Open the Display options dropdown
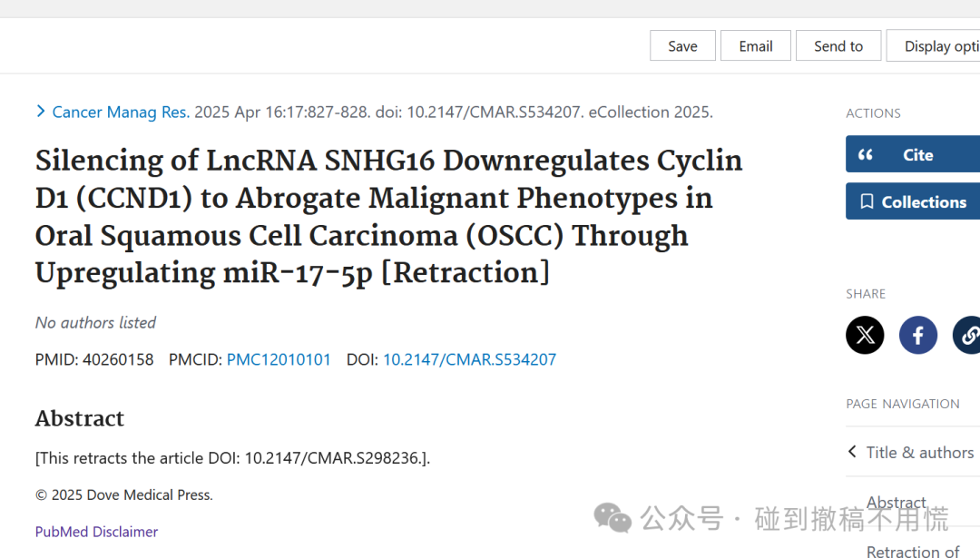The width and height of the screenshot is (980, 558). click(x=933, y=45)
